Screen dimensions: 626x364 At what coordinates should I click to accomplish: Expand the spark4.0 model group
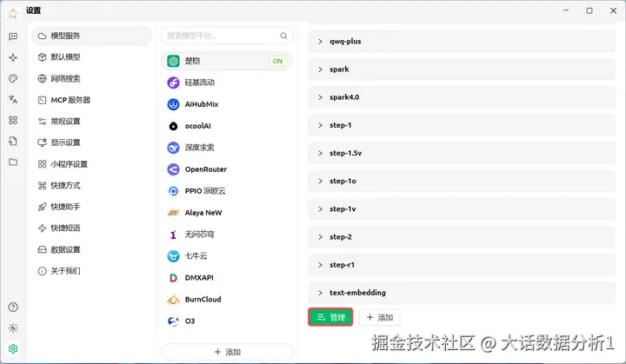click(x=462, y=97)
